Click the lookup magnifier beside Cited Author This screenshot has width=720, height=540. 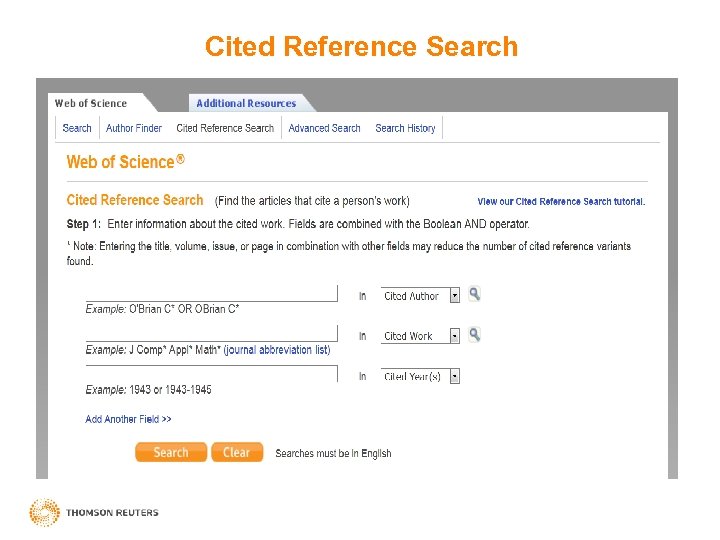click(x=474, y=294)
